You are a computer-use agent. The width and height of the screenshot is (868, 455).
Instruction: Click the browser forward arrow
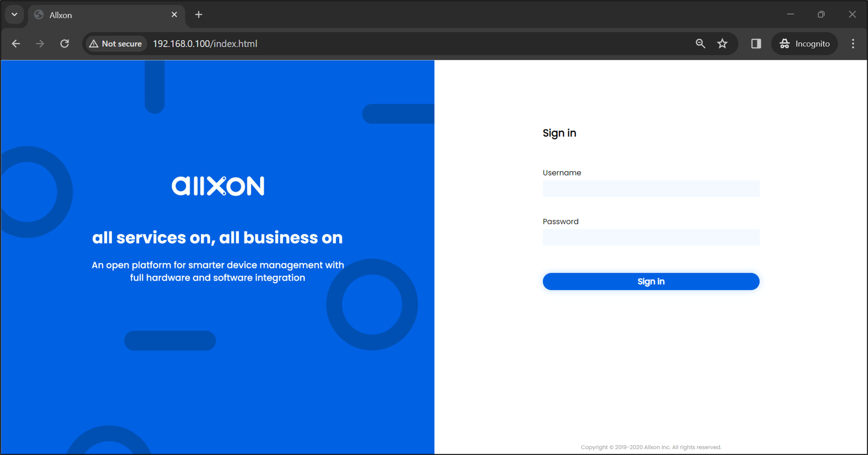pos(40,44)
